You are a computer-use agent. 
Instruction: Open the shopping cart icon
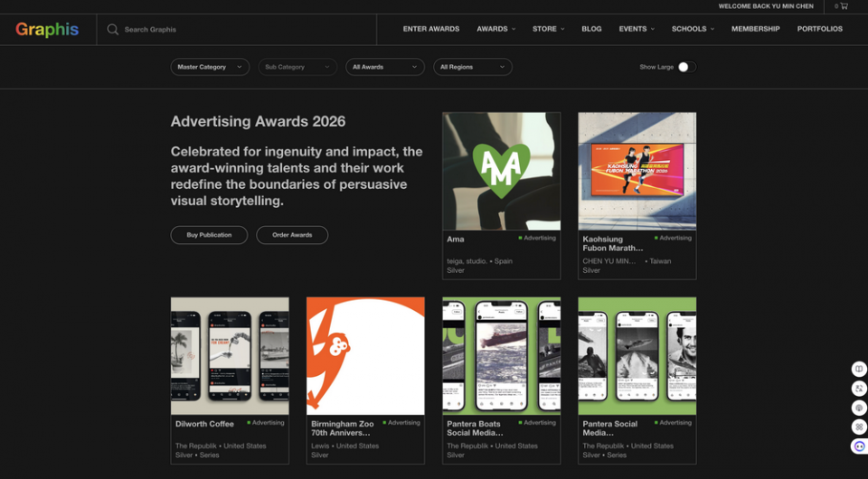tap(843, 6)
